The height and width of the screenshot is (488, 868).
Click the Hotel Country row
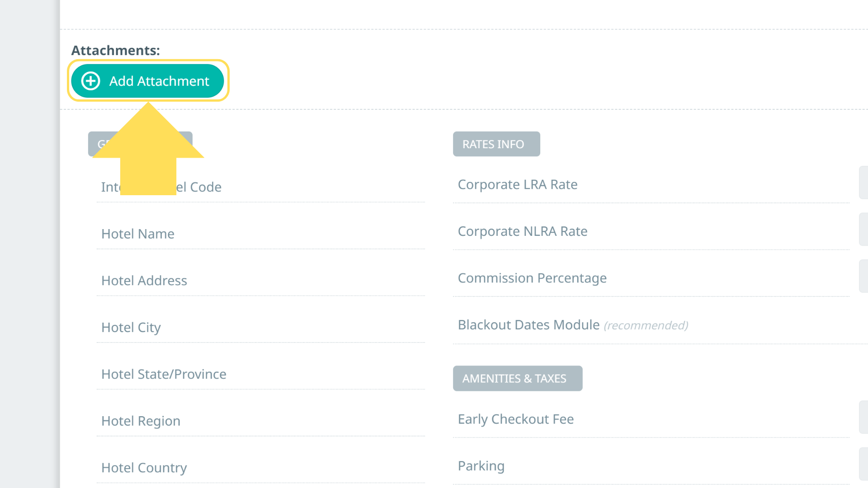144,468
